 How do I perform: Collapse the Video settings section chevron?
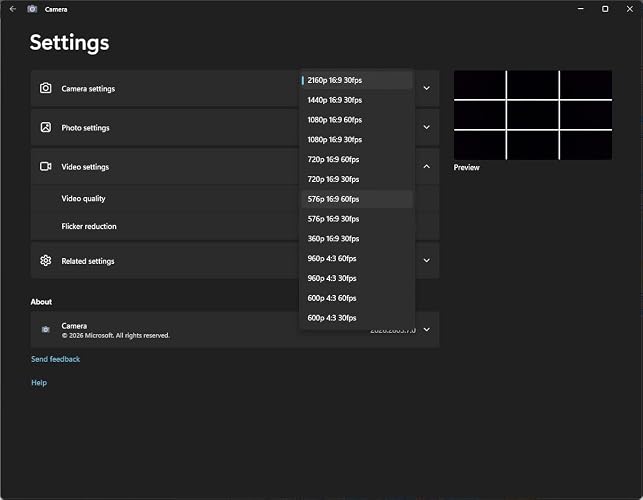click(426, 166)
